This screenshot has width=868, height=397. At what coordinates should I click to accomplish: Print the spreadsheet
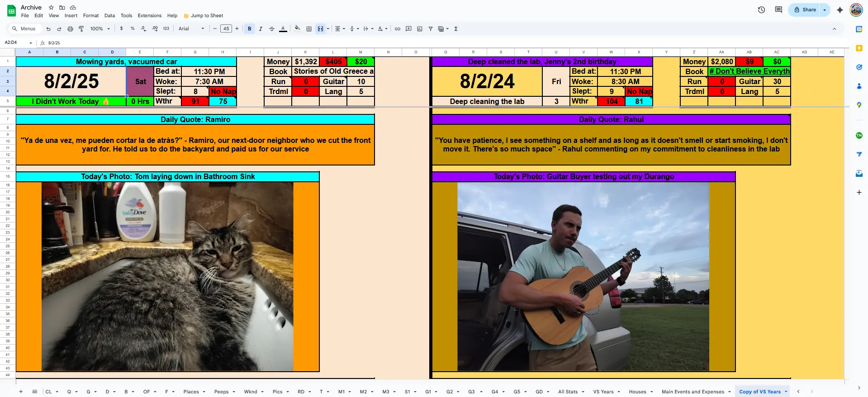point(70,29)
